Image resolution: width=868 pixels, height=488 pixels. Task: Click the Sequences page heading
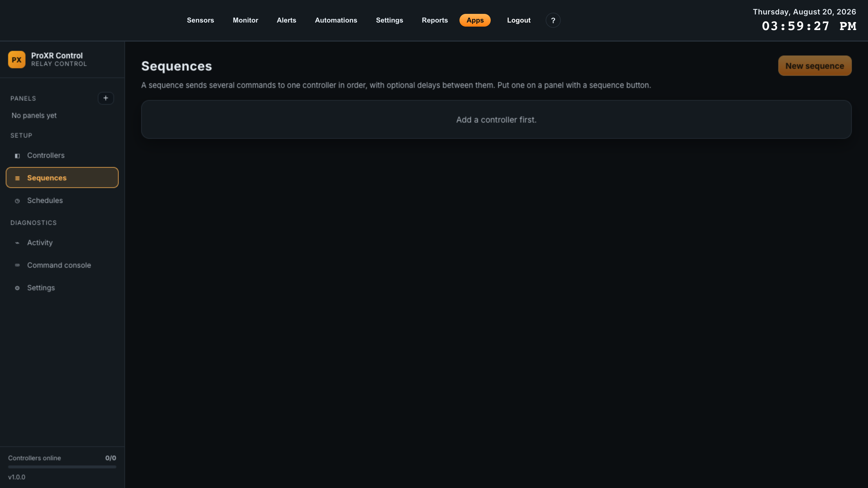pyautogui.click(x=176, y=66)
